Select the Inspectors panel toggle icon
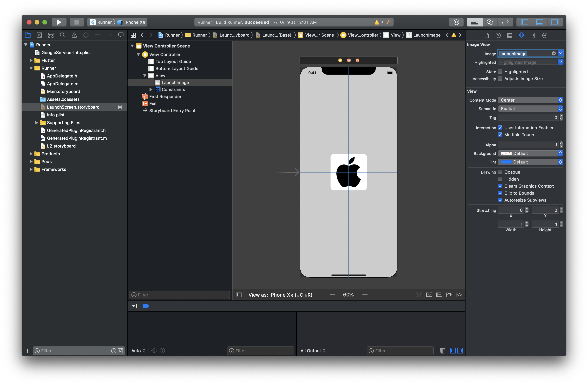 coord(555,23)
